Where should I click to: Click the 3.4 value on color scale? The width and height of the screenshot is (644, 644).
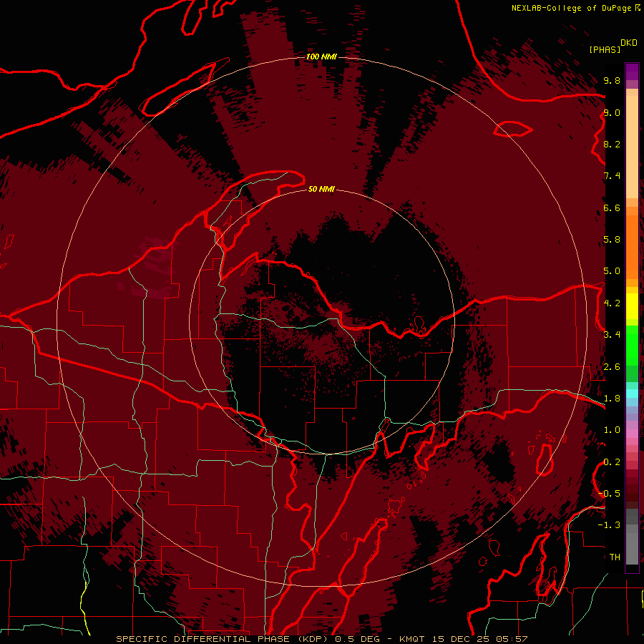(x=612, y=335)
